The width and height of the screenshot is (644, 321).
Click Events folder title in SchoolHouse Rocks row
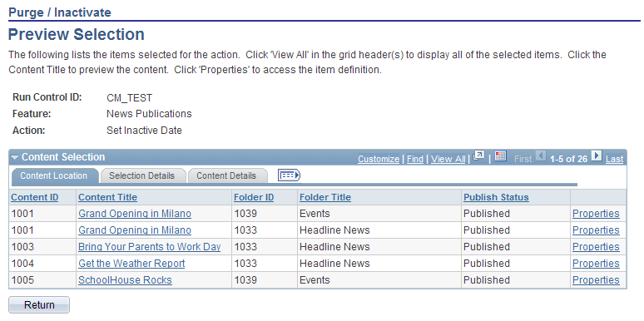pyautogui.click(x=315, y=280)
